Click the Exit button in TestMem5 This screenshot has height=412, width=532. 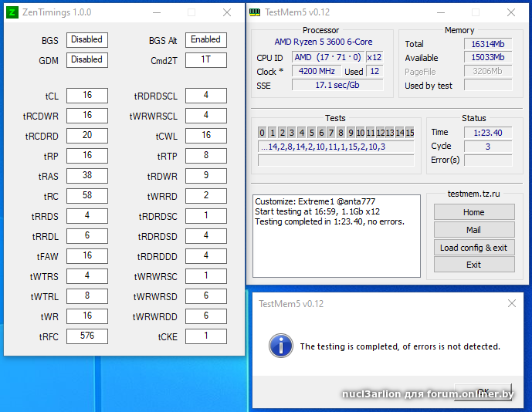pos(474,265)
